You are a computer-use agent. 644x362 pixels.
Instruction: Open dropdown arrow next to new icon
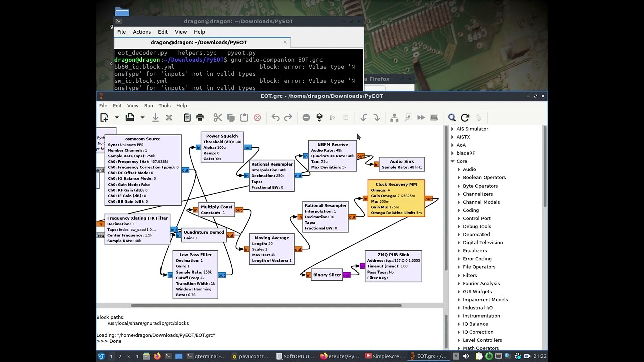tap(116, 118)
